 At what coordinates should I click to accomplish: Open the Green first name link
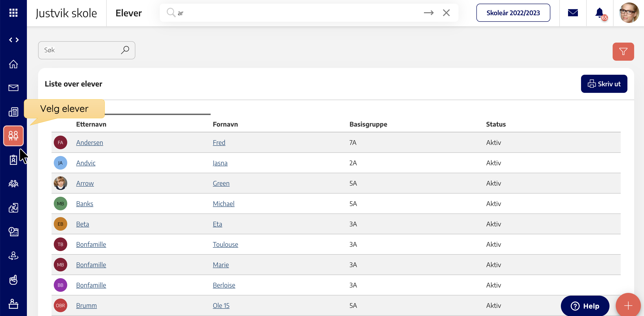point(221,184)
